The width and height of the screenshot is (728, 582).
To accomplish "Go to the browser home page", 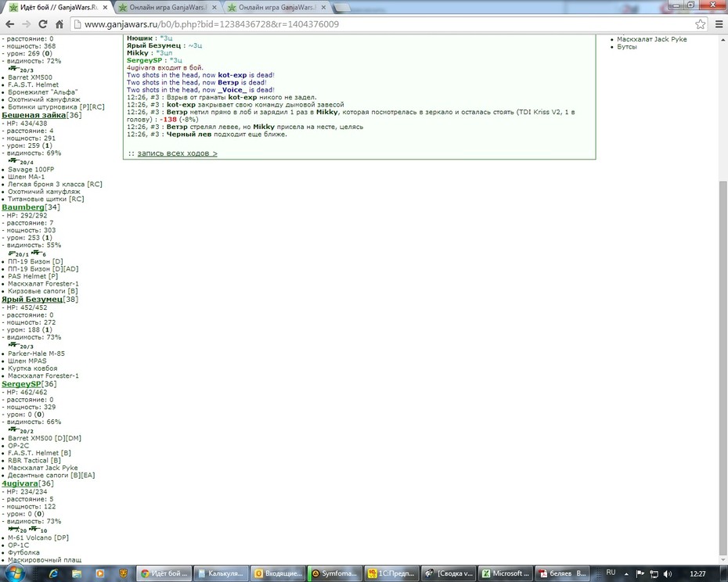I will 59,24.
